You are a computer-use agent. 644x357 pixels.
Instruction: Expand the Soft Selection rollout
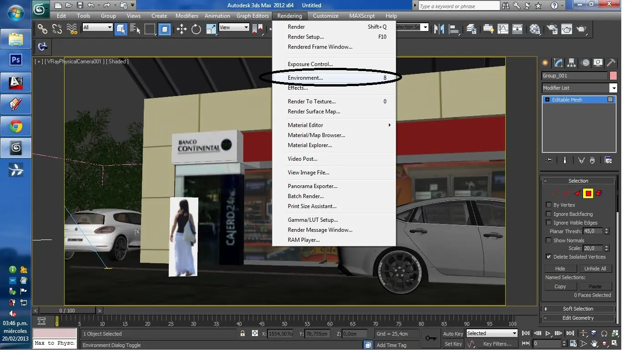(578, 309)
